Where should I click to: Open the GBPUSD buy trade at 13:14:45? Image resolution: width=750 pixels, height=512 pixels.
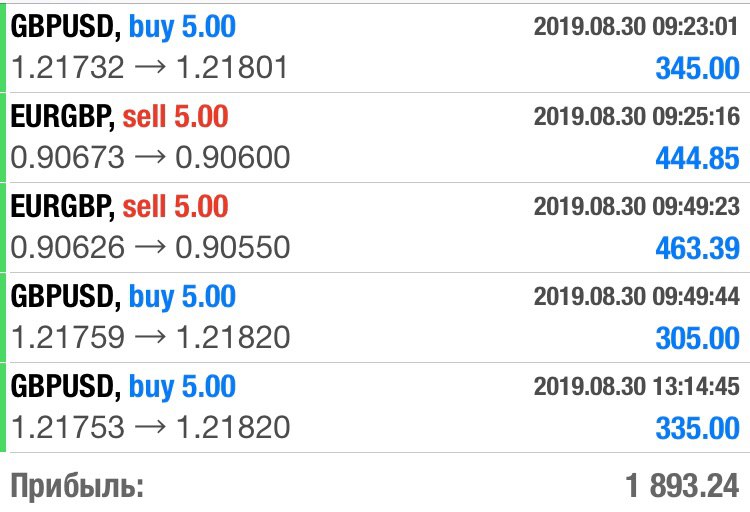pyautogui.click(x=375, y=407)
